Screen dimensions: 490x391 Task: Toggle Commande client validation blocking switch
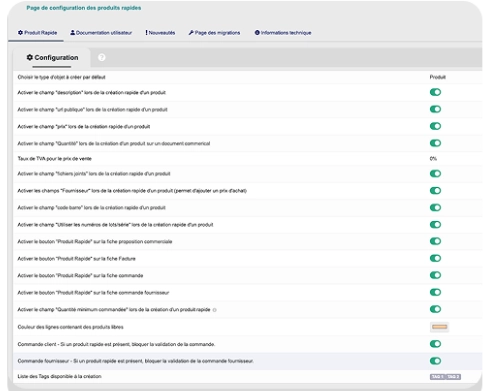point(435,344)
